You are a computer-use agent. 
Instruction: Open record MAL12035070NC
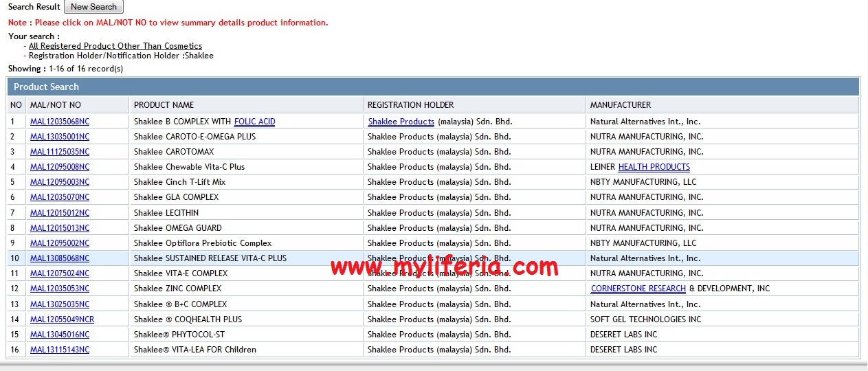point(60,197)
